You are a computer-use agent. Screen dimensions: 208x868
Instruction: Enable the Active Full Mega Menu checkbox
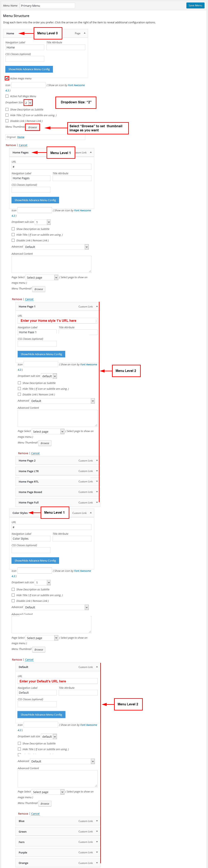coord(7,96)
